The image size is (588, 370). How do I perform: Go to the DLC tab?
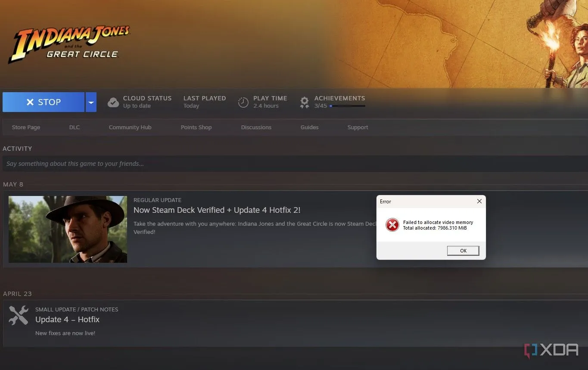click(x=75, y=127)
